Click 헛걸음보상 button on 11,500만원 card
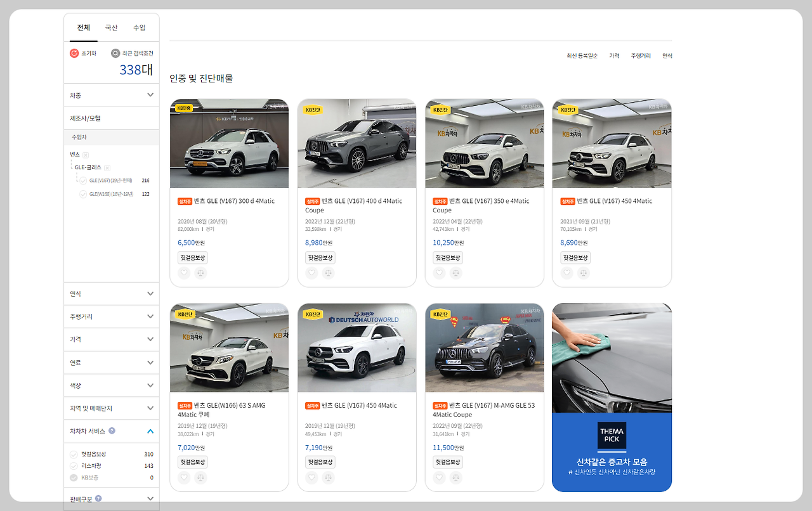 448,462
